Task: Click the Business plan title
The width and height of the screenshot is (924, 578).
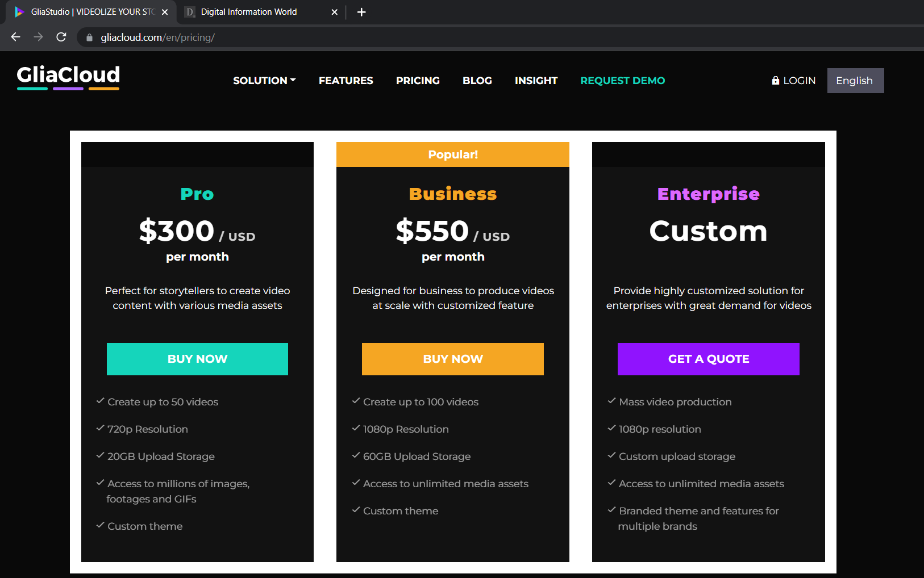Action: pos(453,194)
